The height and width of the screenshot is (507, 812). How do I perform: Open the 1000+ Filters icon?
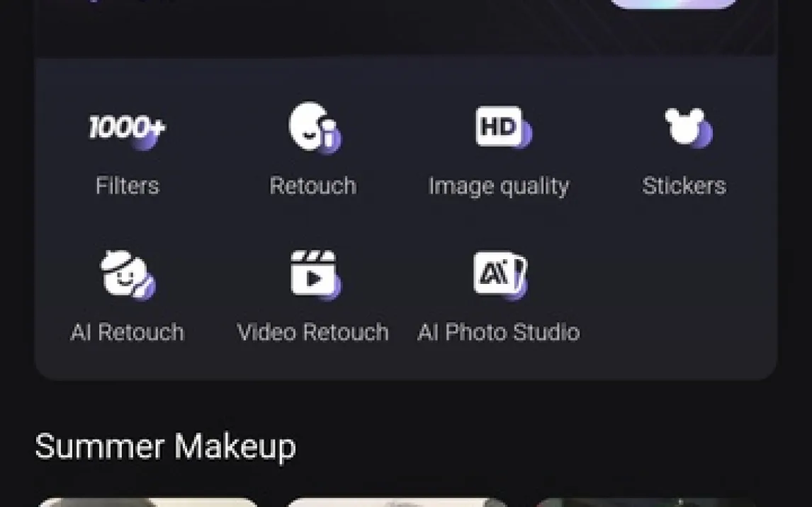coord(127,129)
